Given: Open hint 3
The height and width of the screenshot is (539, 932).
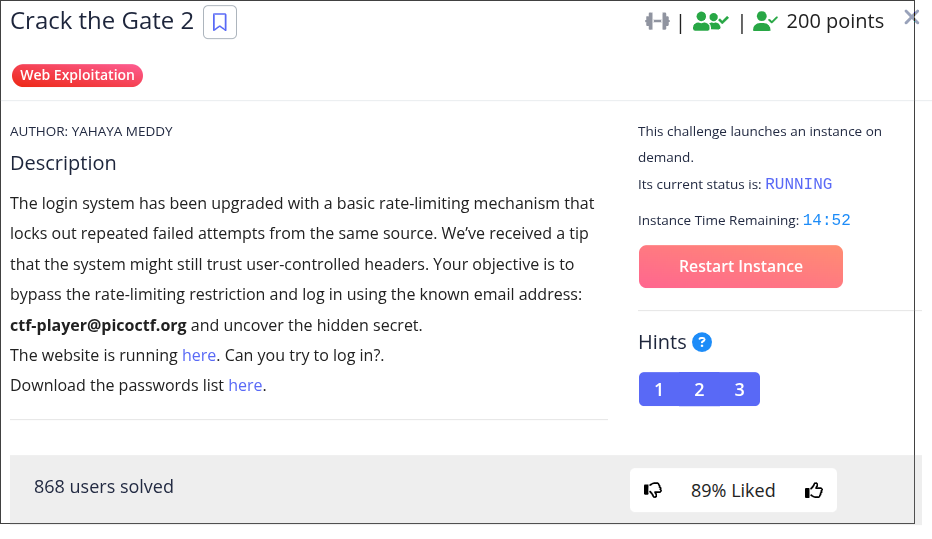Looking at the screenshot, I should pyautogui.click(x=739, y=389).
